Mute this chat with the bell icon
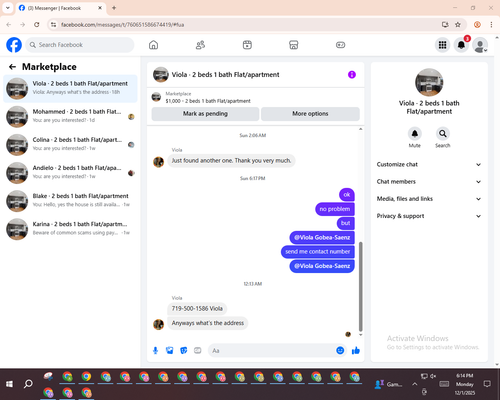Image resolution: width=500 pixels, height=400 pixels. 415,134
